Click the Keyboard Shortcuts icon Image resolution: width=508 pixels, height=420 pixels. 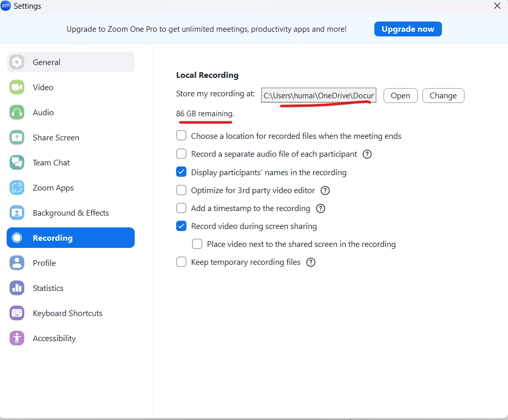coord(17,313)
